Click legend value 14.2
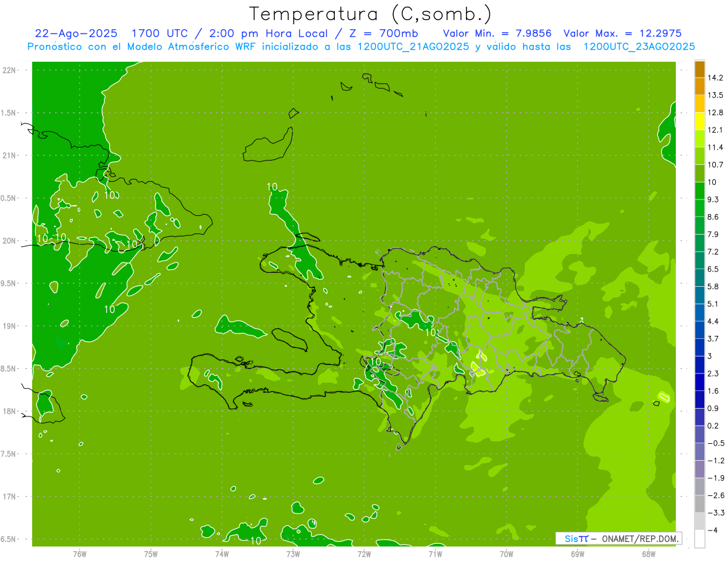 click(715, 78)
